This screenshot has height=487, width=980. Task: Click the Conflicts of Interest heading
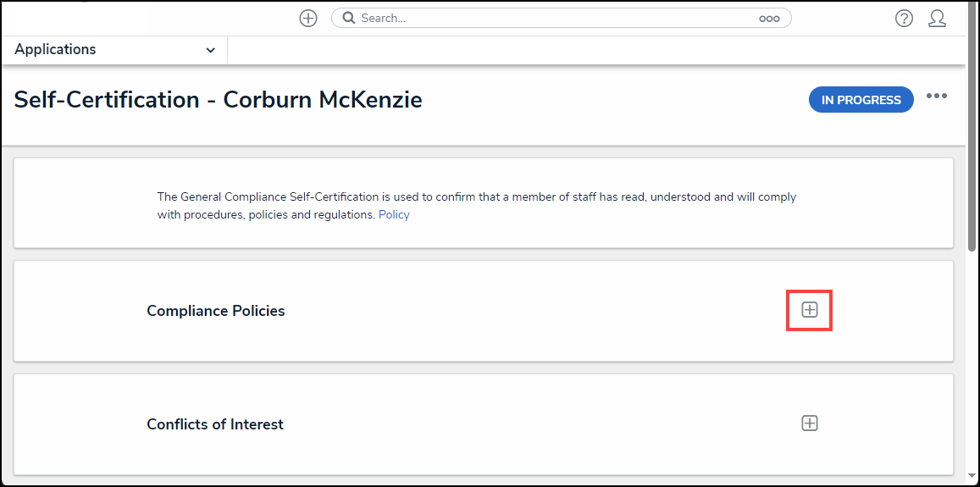click(x=215, y=424)
